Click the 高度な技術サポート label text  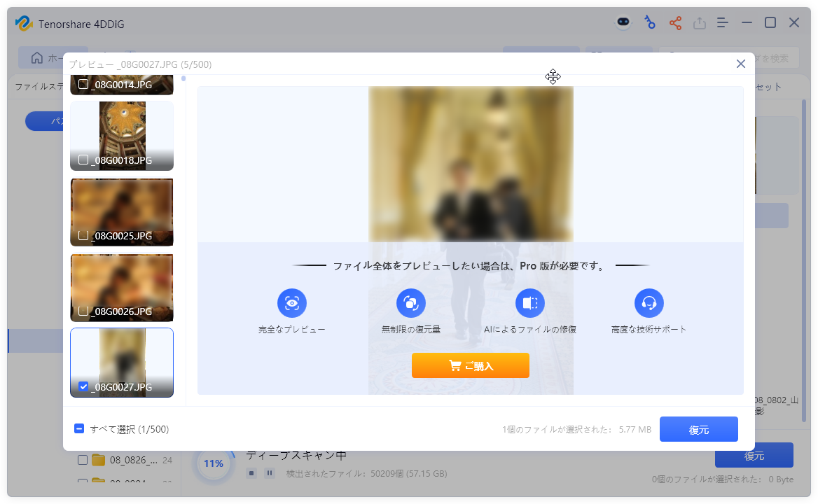[x=649, y=330]
